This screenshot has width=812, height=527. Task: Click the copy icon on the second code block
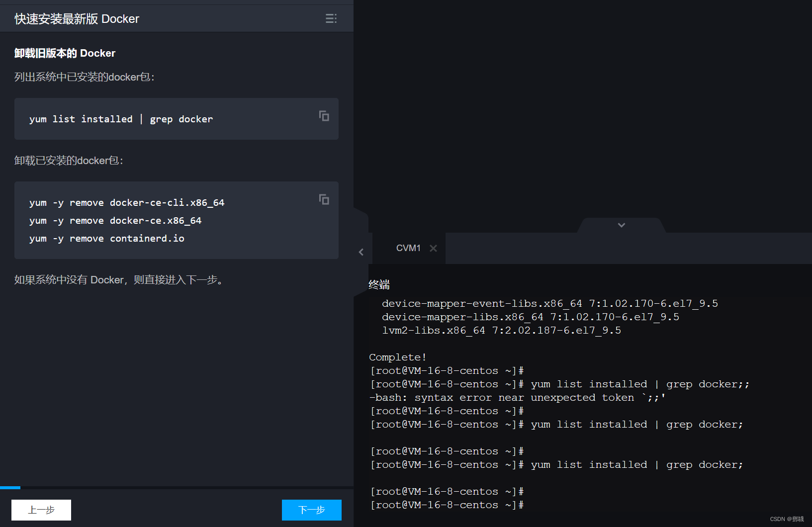(324, 199)
